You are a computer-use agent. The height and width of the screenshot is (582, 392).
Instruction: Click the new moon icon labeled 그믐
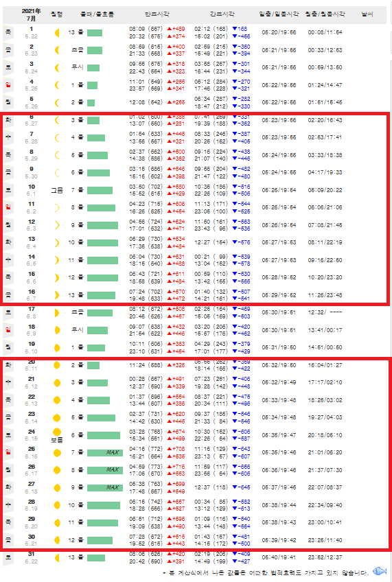(57, 190)
